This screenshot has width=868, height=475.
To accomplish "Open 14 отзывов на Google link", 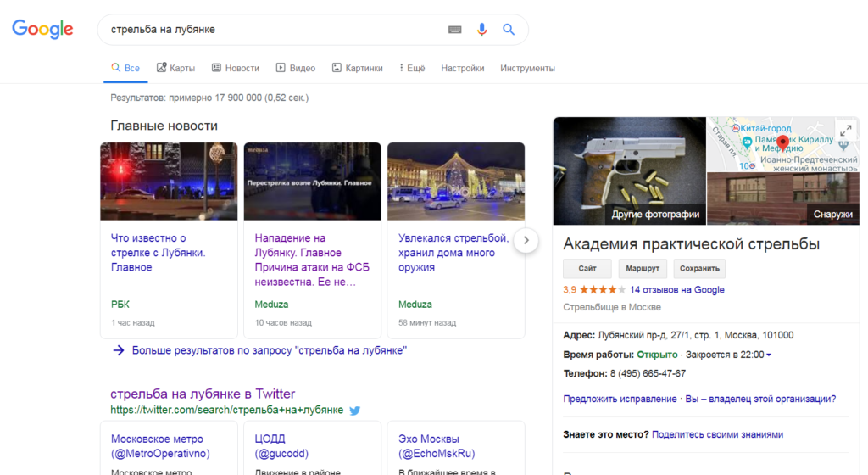I will click(677, 290).
